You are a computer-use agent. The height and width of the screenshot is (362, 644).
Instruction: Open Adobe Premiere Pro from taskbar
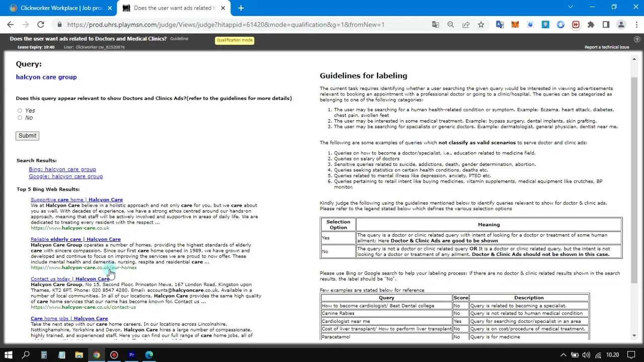click(132, 354)
